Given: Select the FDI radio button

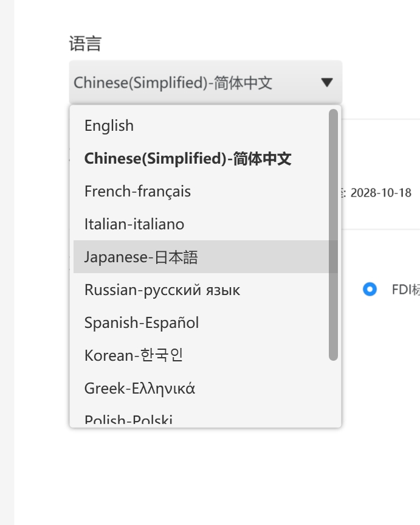Looking at the screenshot, I should [370, 290].
